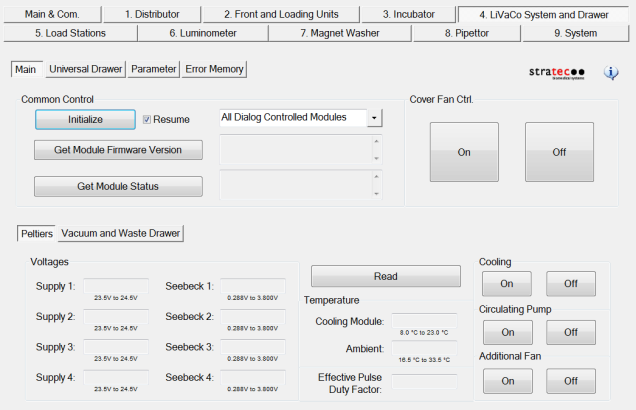Screen dimensions: 636x410
Task: Turn Additional Fan Off
Action: point(571,380)
